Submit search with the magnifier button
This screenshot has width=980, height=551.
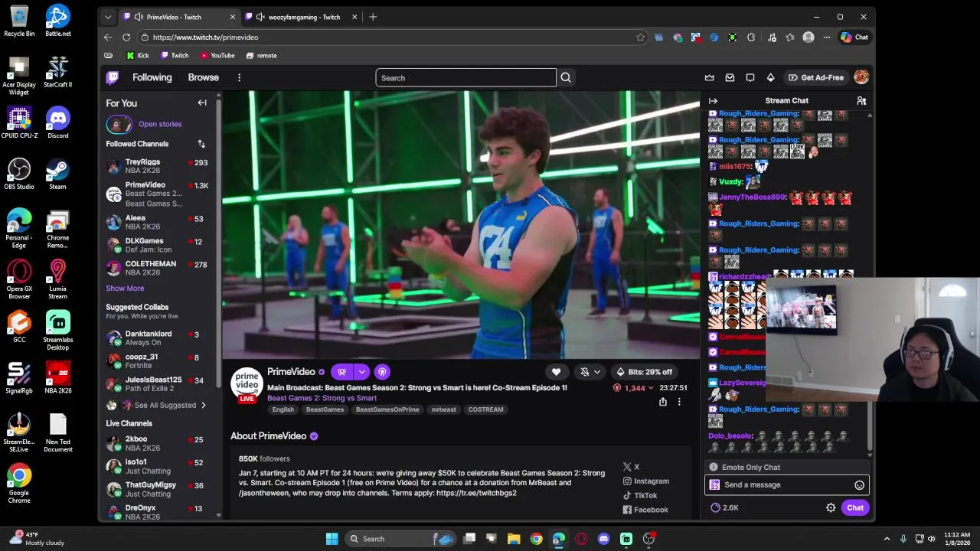[566, 77]
